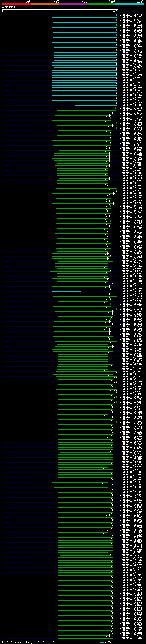This screenshot has height=644, width=146.
Task: Select hit label UniRef100_P12360
Action: tap(131, 344)
